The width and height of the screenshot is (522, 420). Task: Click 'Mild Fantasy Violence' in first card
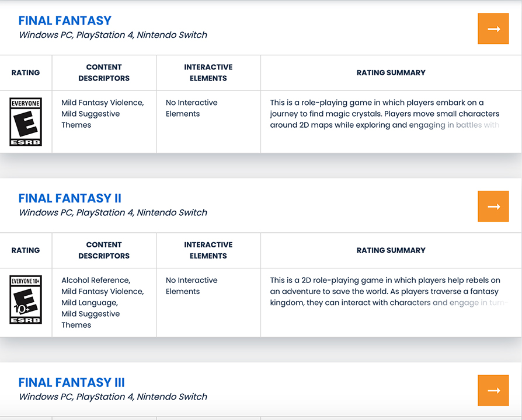point(102,103)
